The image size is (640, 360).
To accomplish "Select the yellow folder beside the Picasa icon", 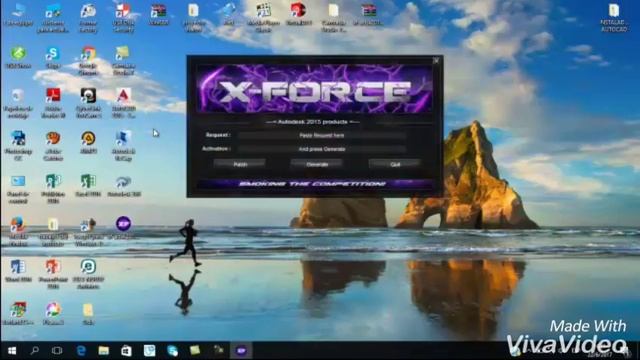I will pyautogui.click(x=88, y=313).
